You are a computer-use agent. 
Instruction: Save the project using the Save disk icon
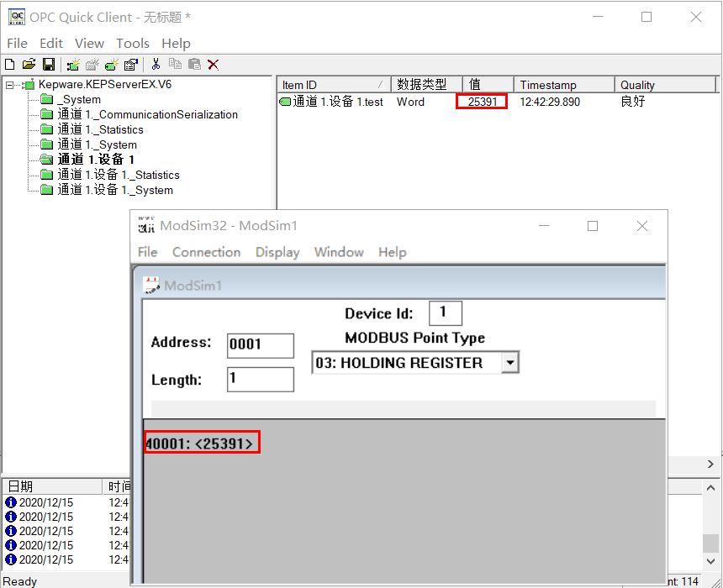49,64
